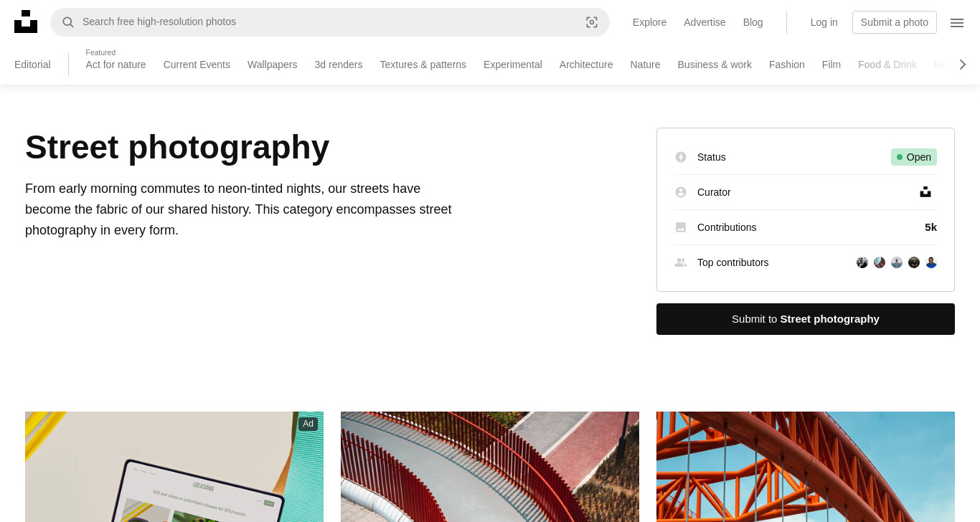Click the magnifier search icon
980x522 pixels.
(x=68, y=22)
